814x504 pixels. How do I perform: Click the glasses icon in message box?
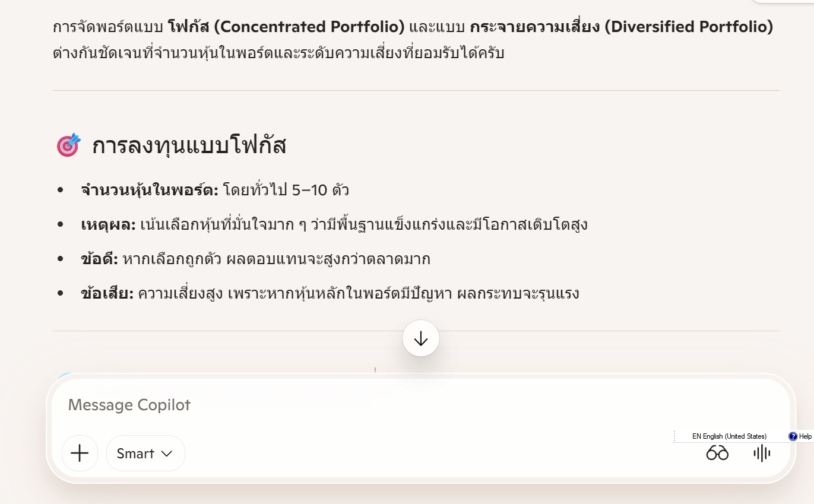coord(717,454)
